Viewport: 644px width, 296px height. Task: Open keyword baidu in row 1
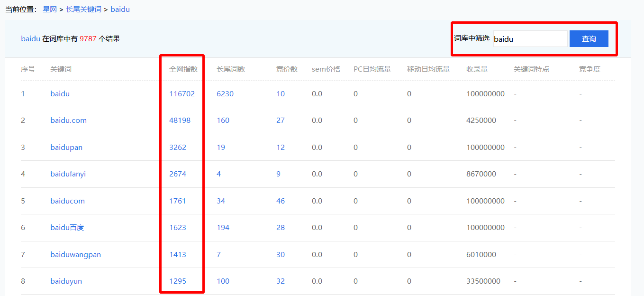tap(60, 94)
